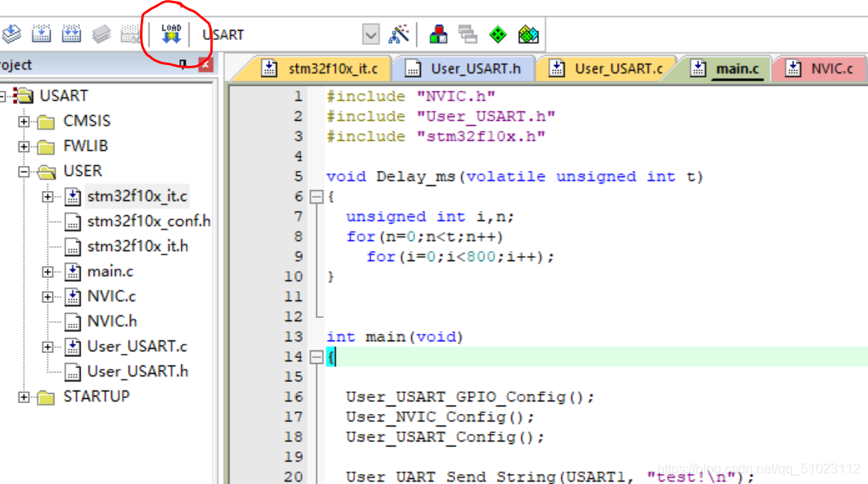Expand User_USART.c dependencies in tree
The height and width of the screenshot is (484, 868).
(x=48, y=347)
